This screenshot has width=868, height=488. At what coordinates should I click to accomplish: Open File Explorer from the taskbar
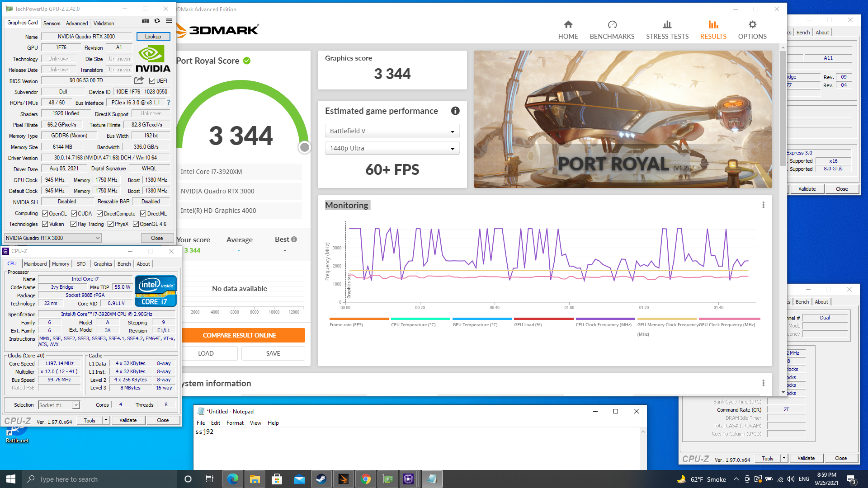point(255,479)
